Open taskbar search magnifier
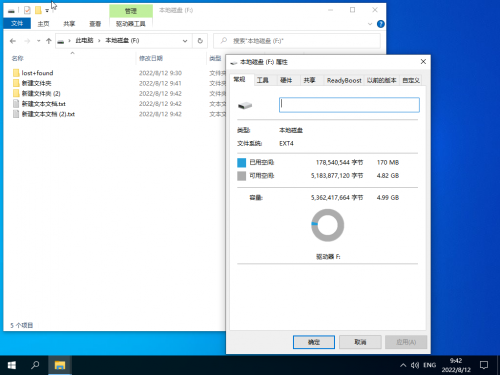This screenshot has height=375, width=500. coord(35,365)
